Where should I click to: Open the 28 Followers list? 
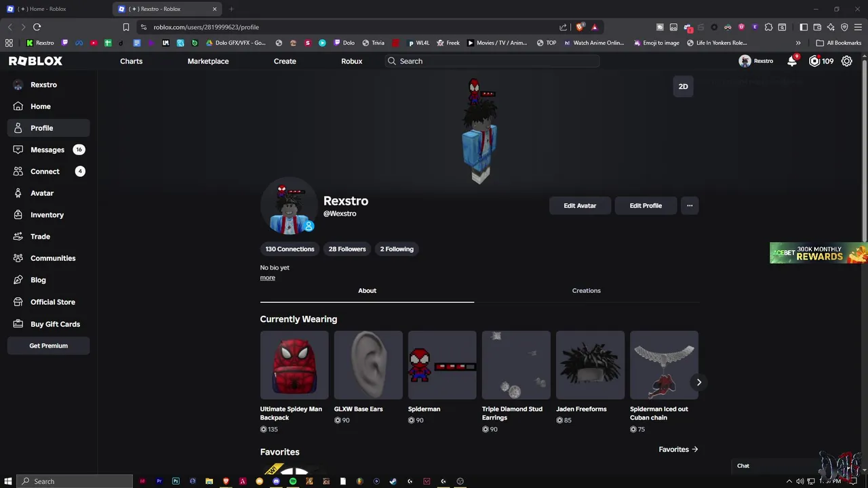pyautogui.click(x=347, y=249)
